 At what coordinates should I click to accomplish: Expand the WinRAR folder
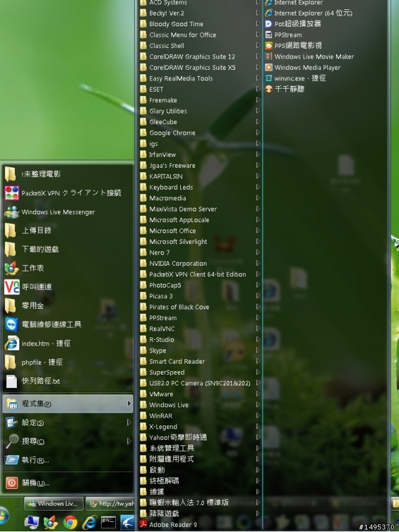coord(200,415)
